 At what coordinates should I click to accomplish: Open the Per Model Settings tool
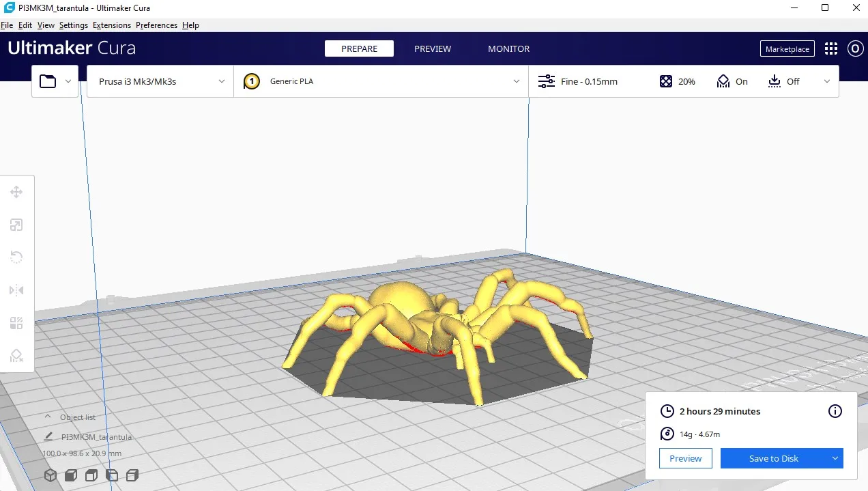(16, 323)
